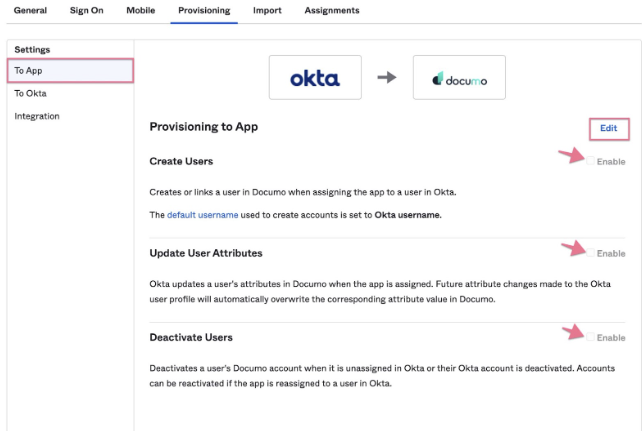Click the Settings sidebar header

tap(32, 49)
